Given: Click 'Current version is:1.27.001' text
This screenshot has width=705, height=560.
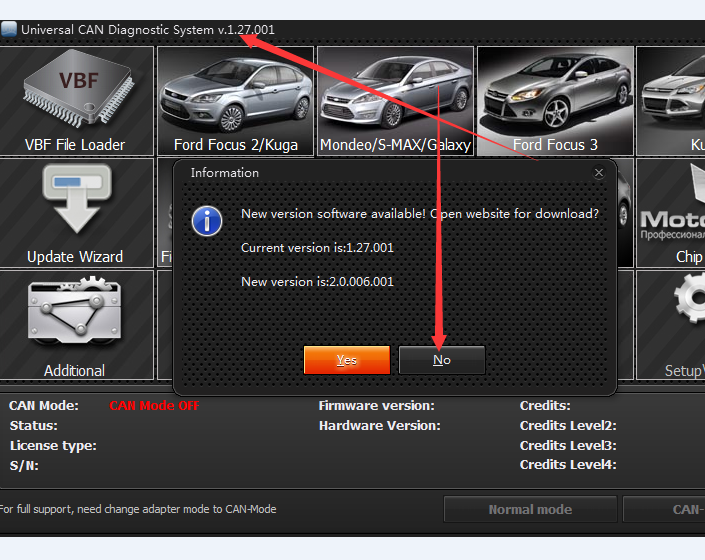Looking at the screenshot, I should point(317,248).
